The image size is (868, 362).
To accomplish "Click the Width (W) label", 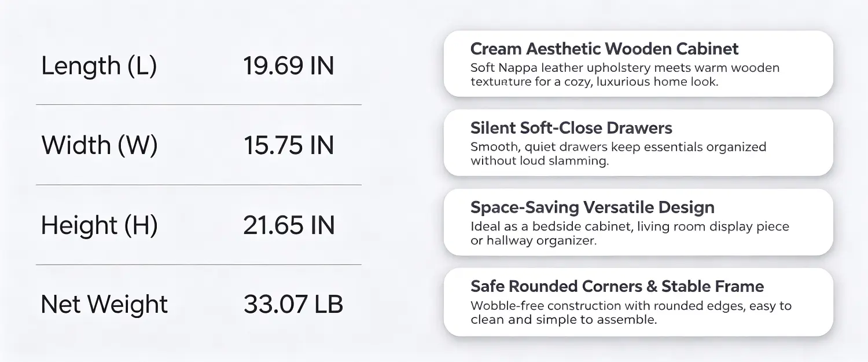I will click(99, 146).
